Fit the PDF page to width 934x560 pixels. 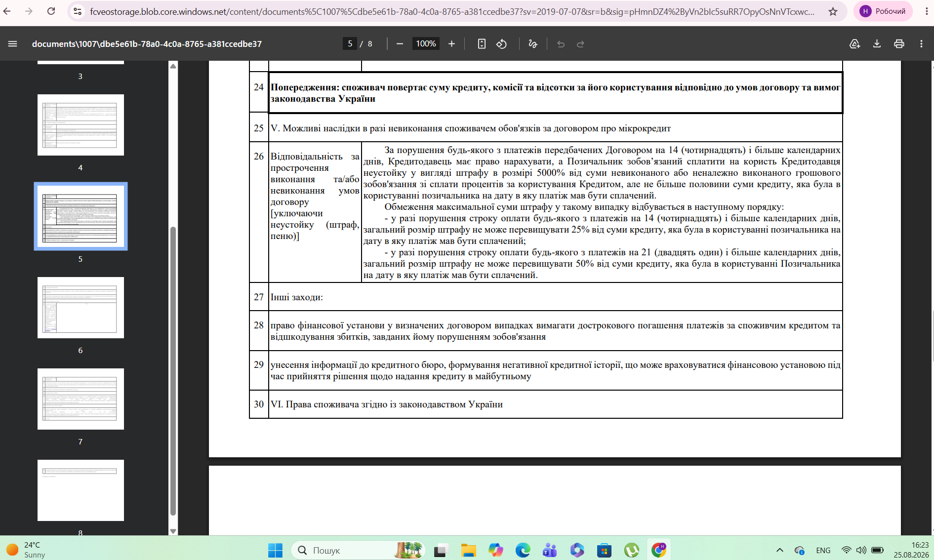point(482,44)
